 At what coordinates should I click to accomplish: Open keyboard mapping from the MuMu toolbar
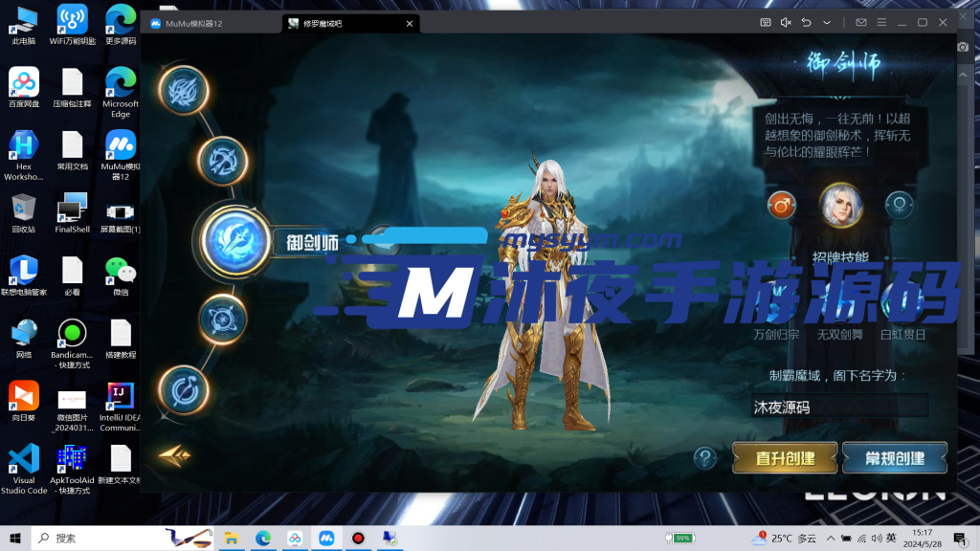[x=766, y=21]
